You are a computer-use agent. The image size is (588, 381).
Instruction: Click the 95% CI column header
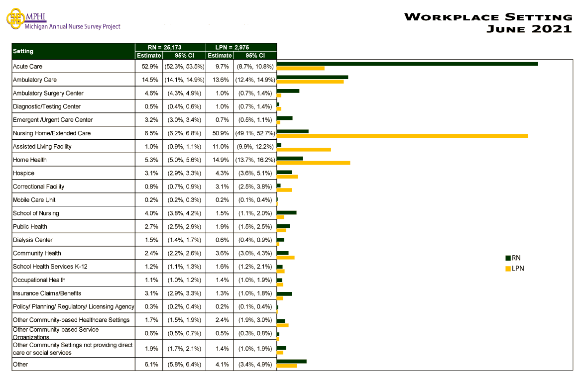[x=184, y=56]
